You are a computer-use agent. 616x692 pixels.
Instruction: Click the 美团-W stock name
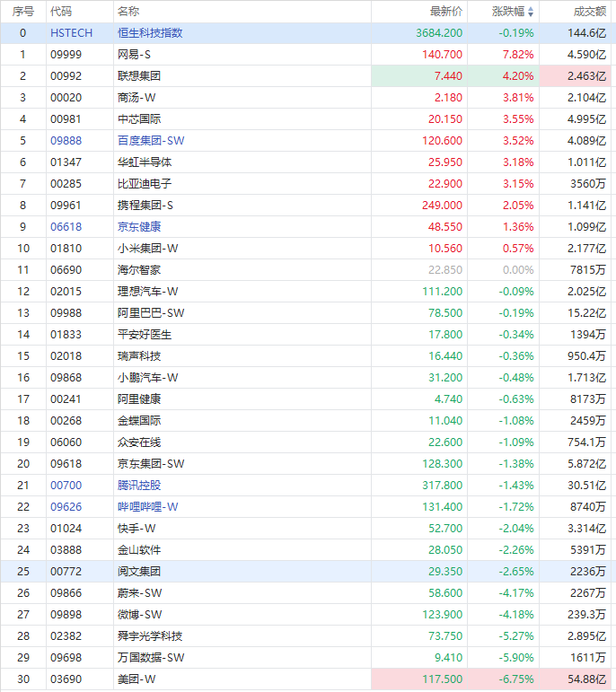point(136,679)
